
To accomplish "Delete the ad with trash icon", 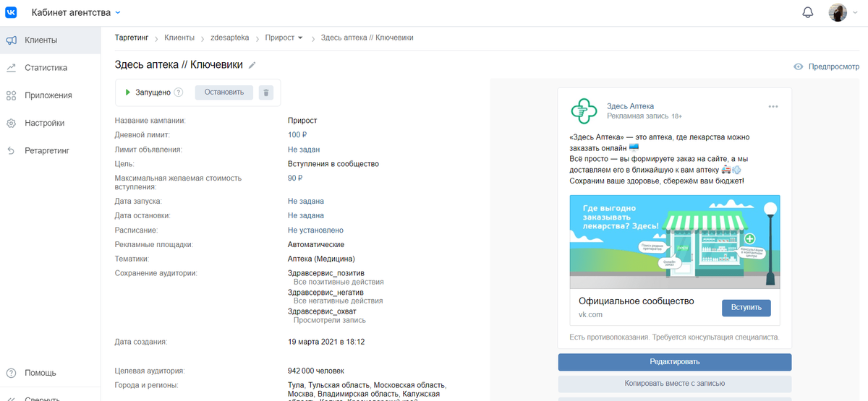I will pos(266,92).
